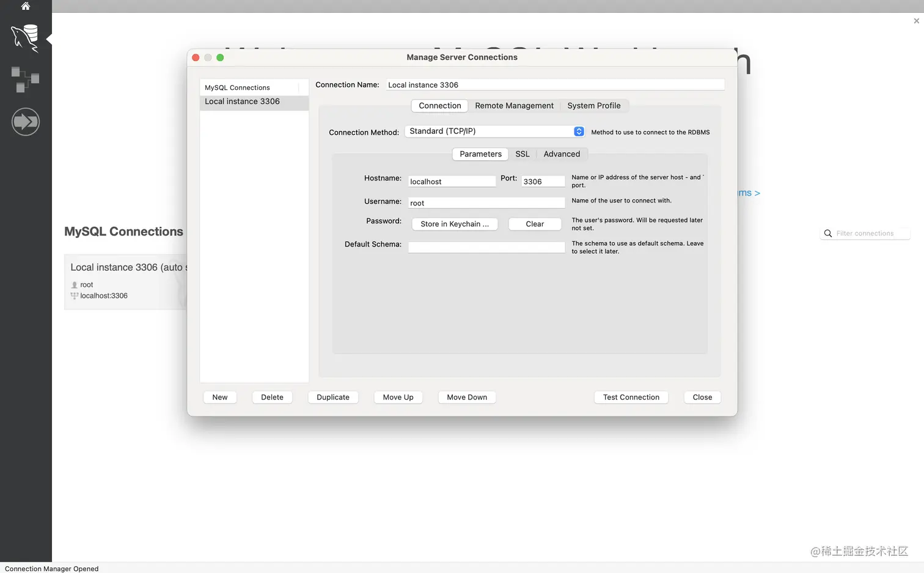Viewport: 924px width, 573px height.
Task: Click the MySQL Connections heading on welcome page
Action: click(x=123, y=232)
